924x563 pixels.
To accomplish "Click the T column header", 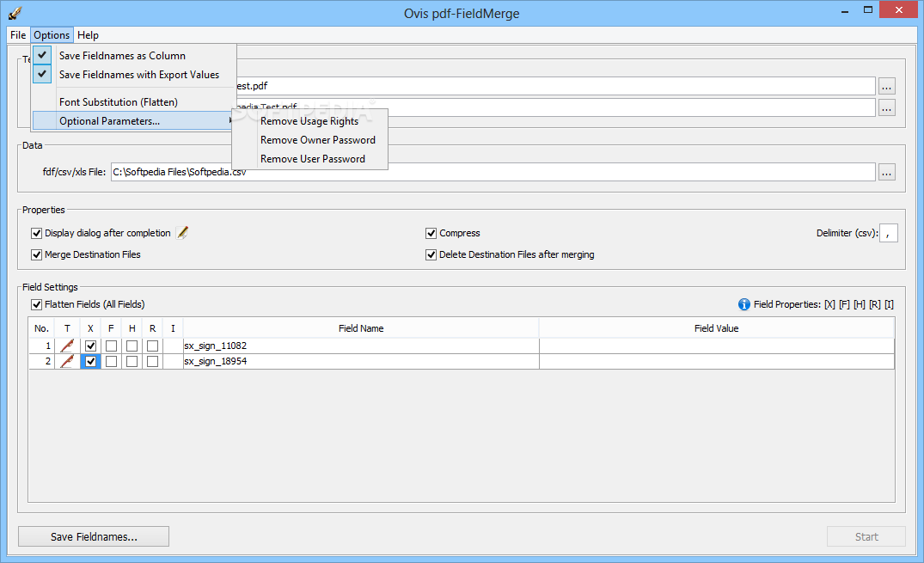I will click(67, 328).
